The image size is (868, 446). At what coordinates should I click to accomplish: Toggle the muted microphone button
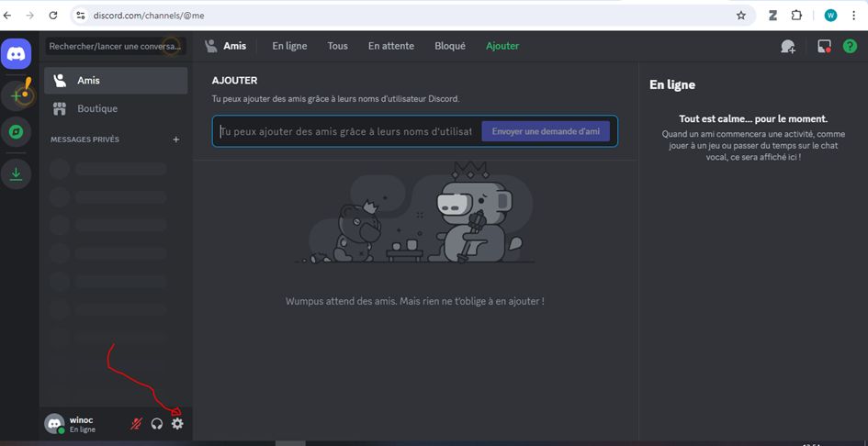[x=137, y=423]
